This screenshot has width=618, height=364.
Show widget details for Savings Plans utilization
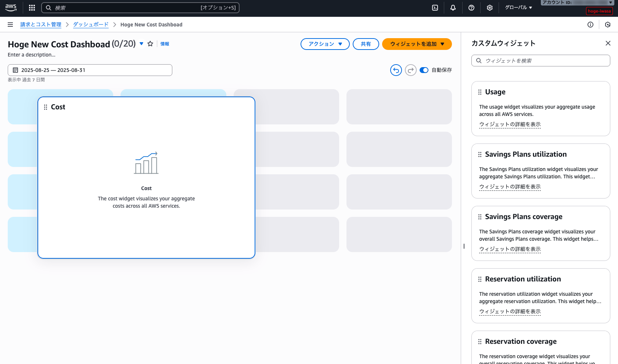click(x=510, y=187)
